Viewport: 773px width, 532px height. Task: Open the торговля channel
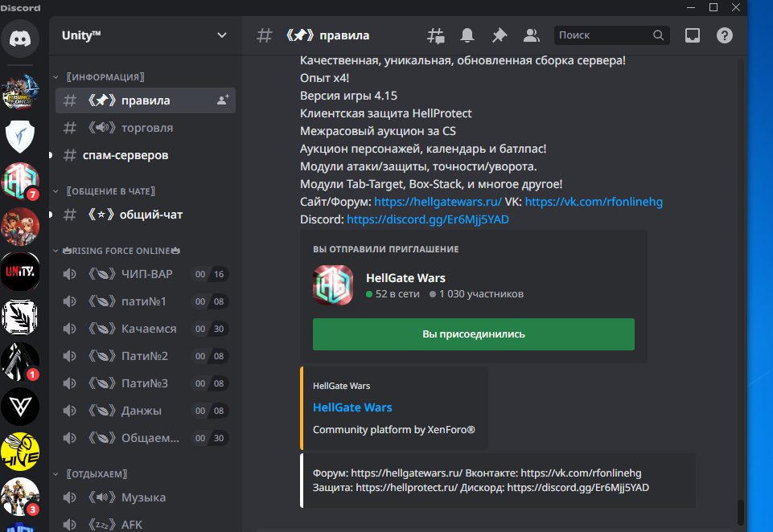pos(146,128)
